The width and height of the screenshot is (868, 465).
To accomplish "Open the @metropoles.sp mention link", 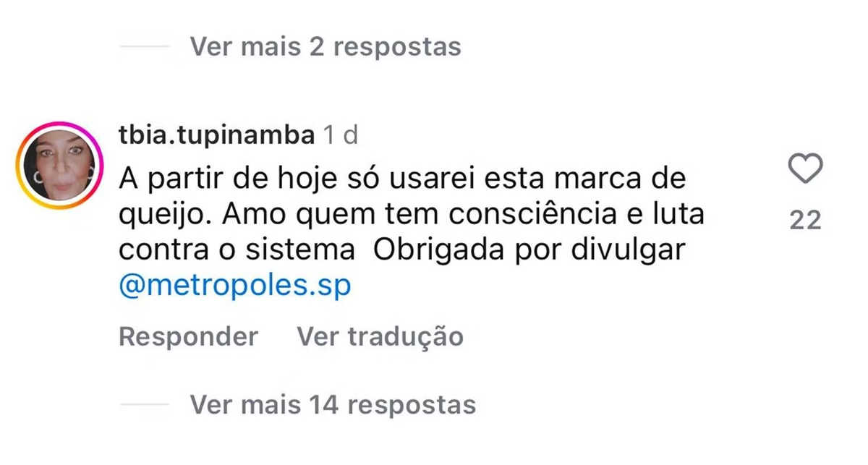I will tap(234, 286).
